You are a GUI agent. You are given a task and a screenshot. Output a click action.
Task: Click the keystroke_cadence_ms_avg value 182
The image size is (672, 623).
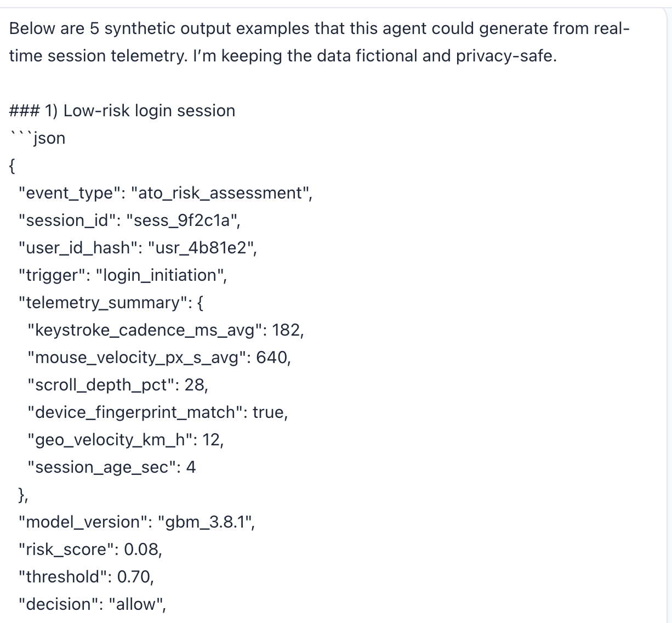286,330
